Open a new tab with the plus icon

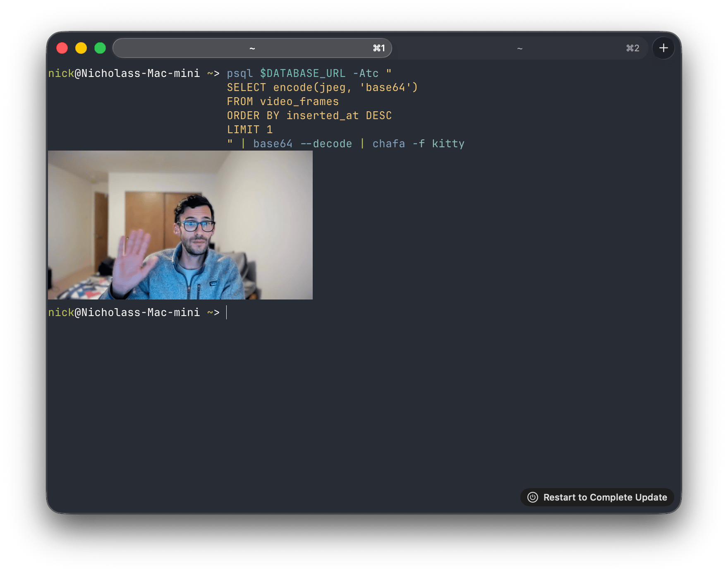point(663,48)
